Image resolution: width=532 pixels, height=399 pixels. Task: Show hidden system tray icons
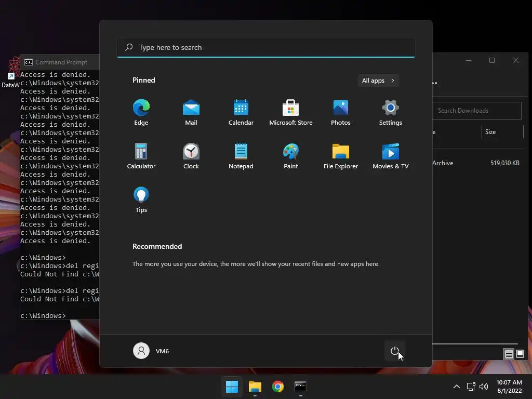coord(457,386)
